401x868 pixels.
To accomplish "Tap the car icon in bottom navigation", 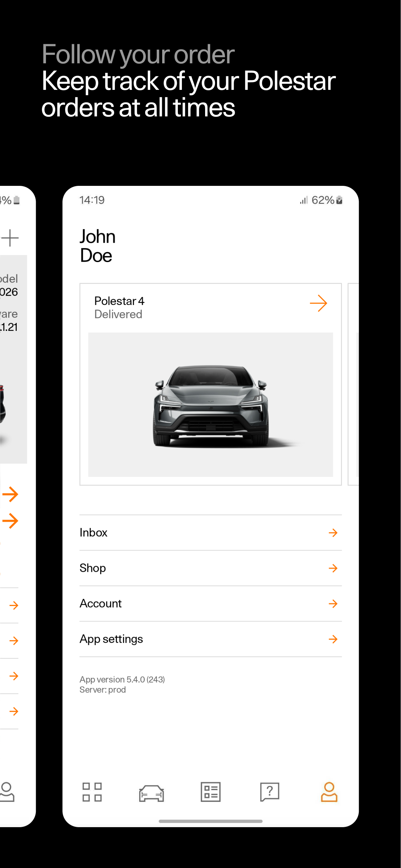I will 152,793.
